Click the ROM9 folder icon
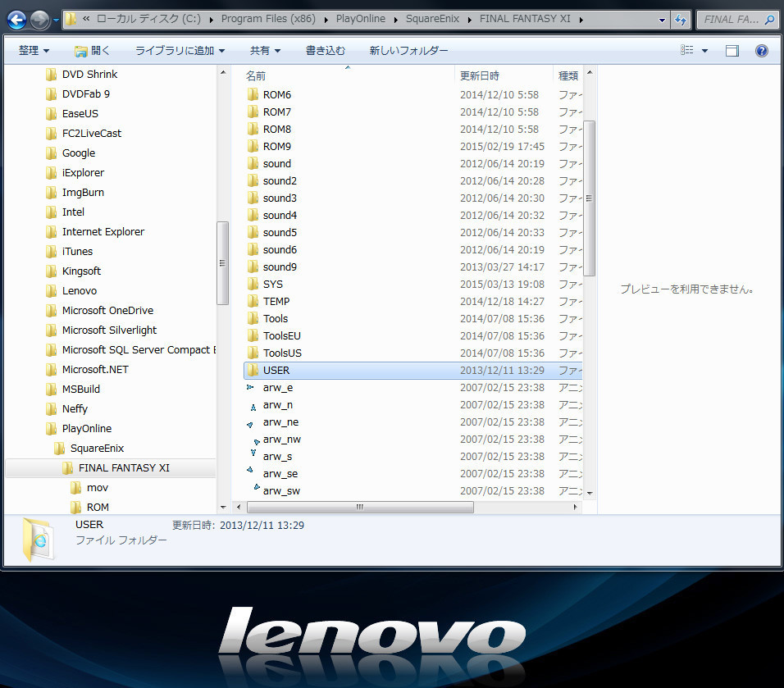 point(253,147)
